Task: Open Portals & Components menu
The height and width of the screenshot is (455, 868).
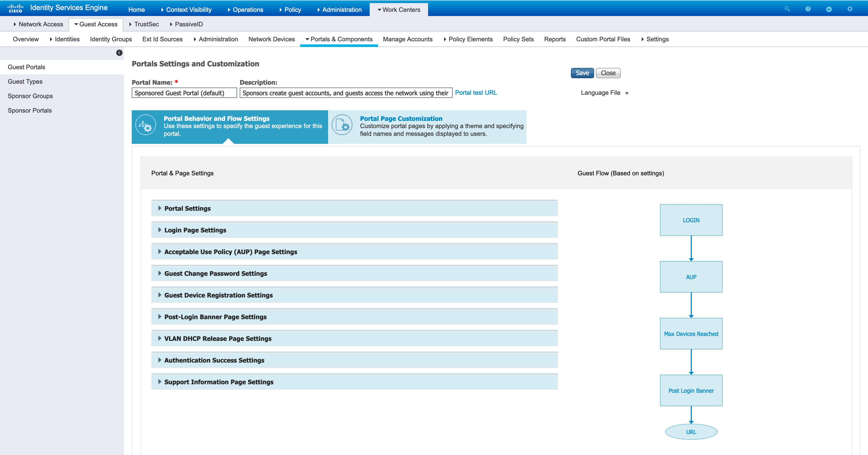Action: pyautogui.click(x=339, y=39)
